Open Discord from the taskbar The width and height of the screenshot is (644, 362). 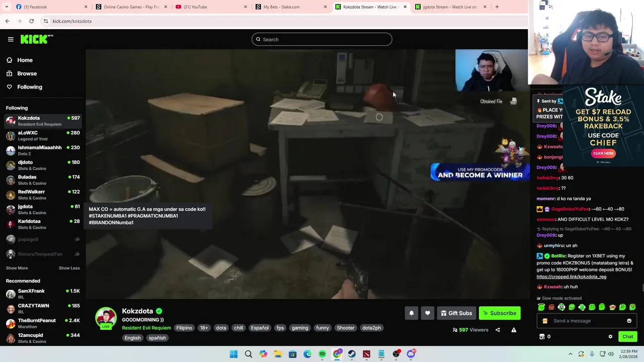click(411, 354)
